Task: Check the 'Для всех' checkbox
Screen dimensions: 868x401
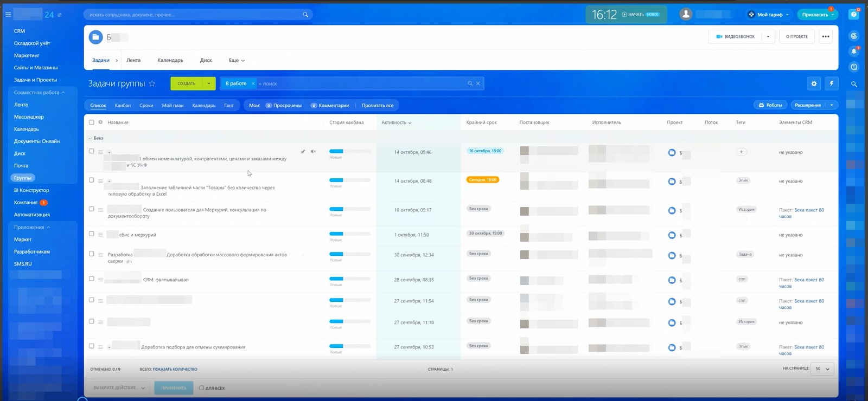Action: point(202,388)
